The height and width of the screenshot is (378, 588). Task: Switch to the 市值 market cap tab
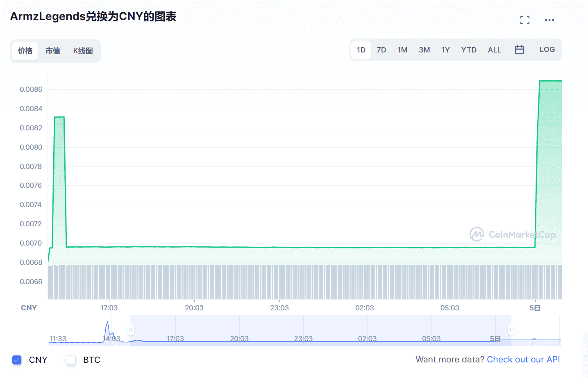coord(53,51)
